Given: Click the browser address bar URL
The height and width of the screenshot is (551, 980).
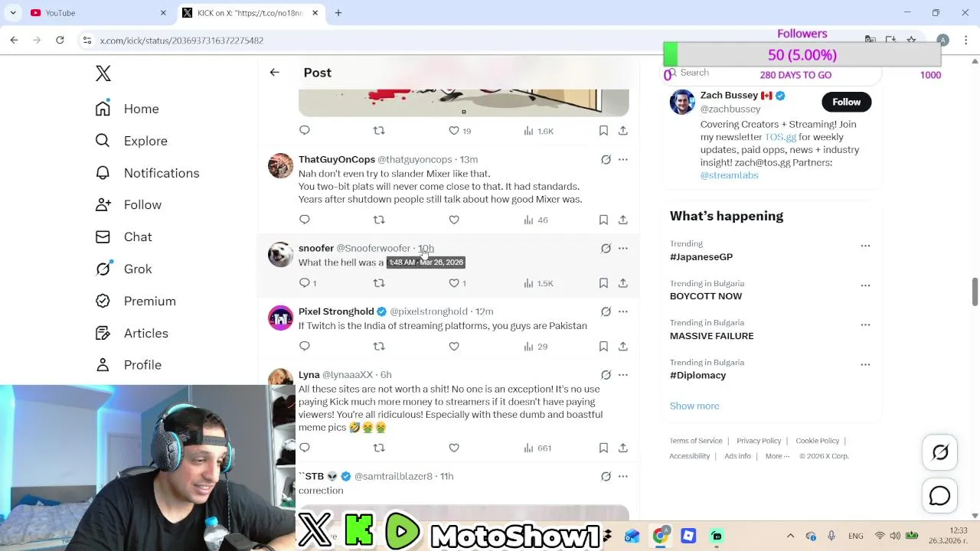Looking at the screenshot, I should (x=181, y=41).
